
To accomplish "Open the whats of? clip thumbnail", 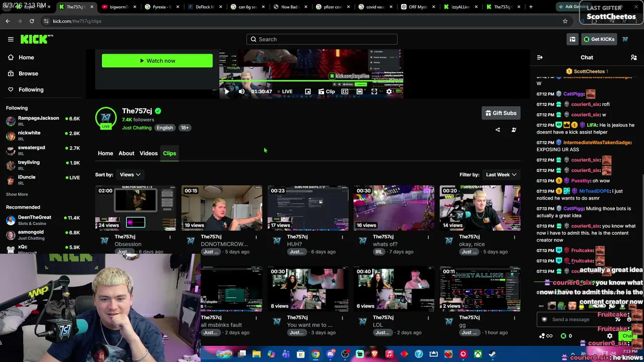I will click(x=394, y=208).
